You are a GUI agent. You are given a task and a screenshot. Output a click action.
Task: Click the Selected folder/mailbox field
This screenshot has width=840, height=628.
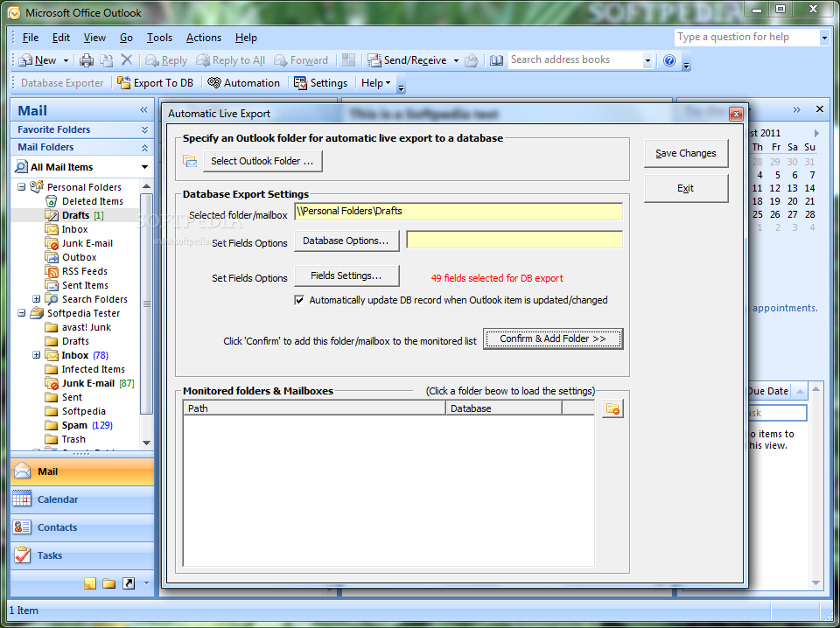[458, 212]
